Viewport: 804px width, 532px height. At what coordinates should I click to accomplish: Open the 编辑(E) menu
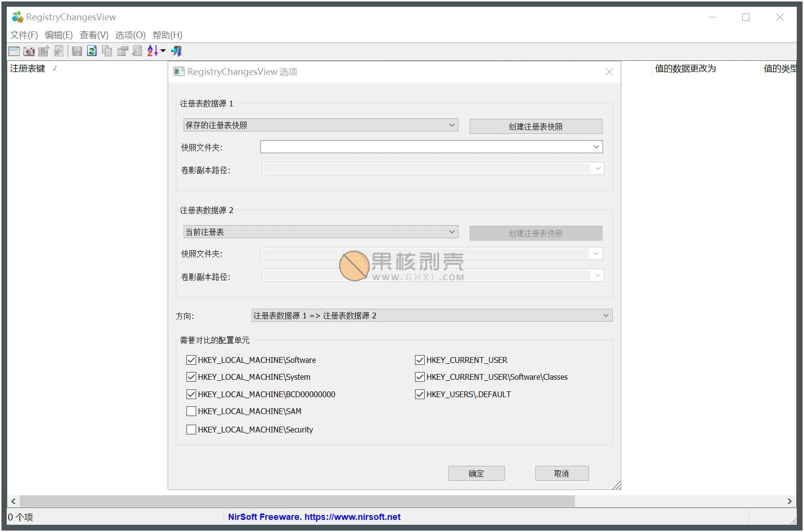(58, 35)
